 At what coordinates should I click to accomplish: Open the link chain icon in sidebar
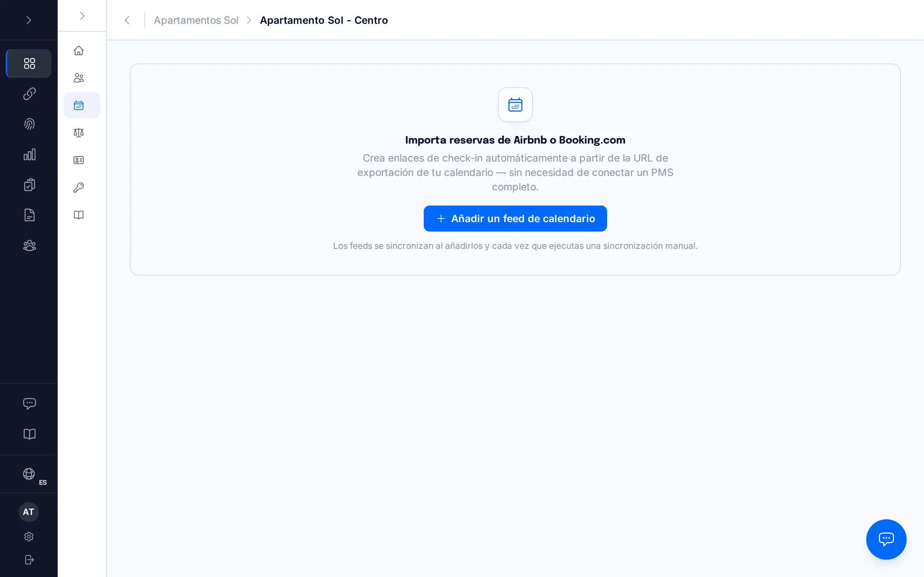pyautogui.click(x=29, y=94)
